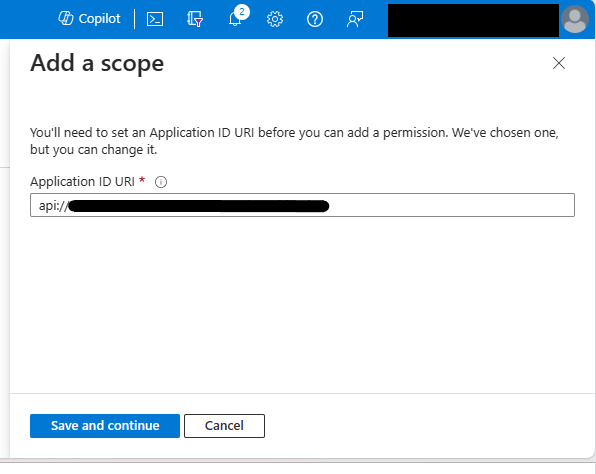Click the Add a scope heading
This screenshot has width=596, height=474.
pyautogui.click(x=97, y=63)
